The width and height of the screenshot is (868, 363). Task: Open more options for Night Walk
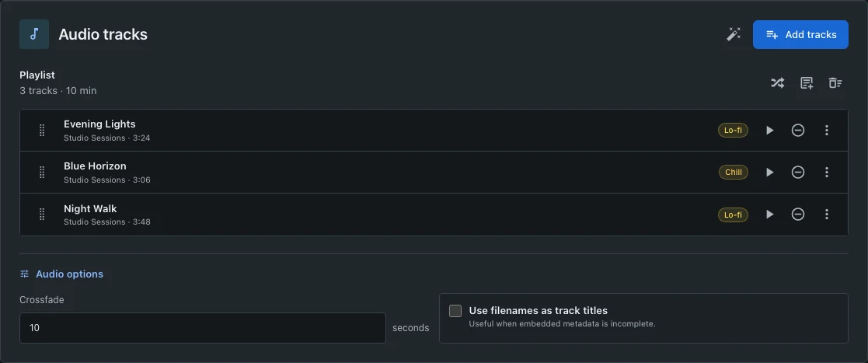pyautogui.click(x=827, y=215)
